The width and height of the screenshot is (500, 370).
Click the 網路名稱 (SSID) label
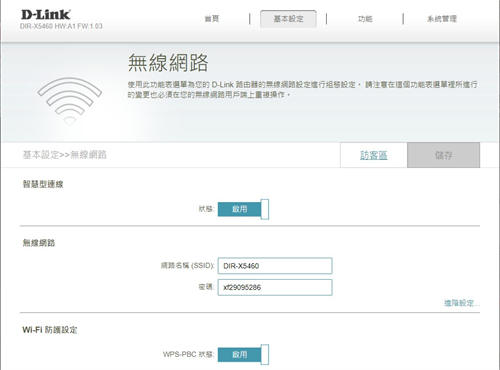187,266
